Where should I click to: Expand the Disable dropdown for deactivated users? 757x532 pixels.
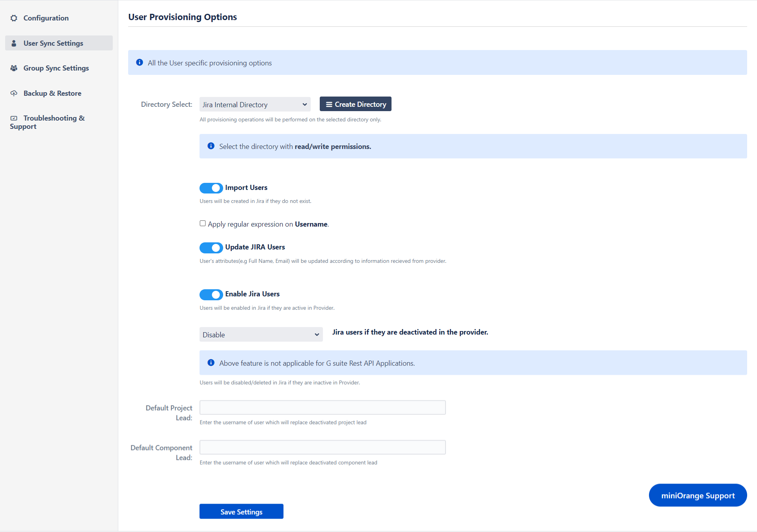[x=259, y=335]
